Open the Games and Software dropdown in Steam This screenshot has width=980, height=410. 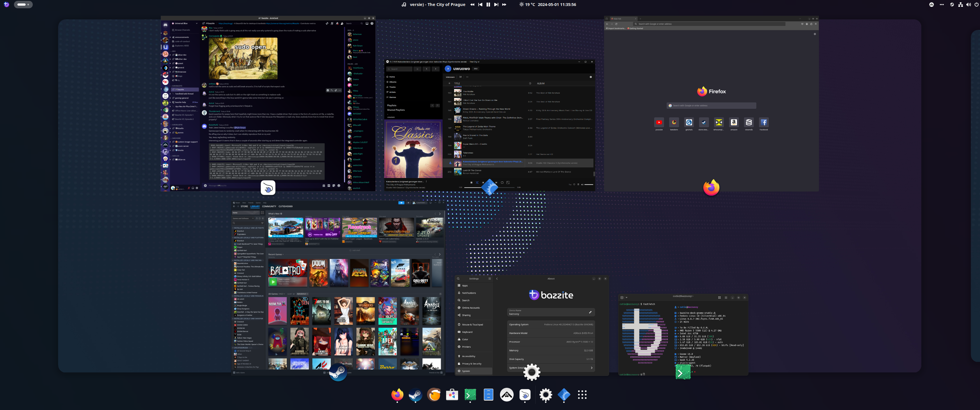tap(243, 218)
